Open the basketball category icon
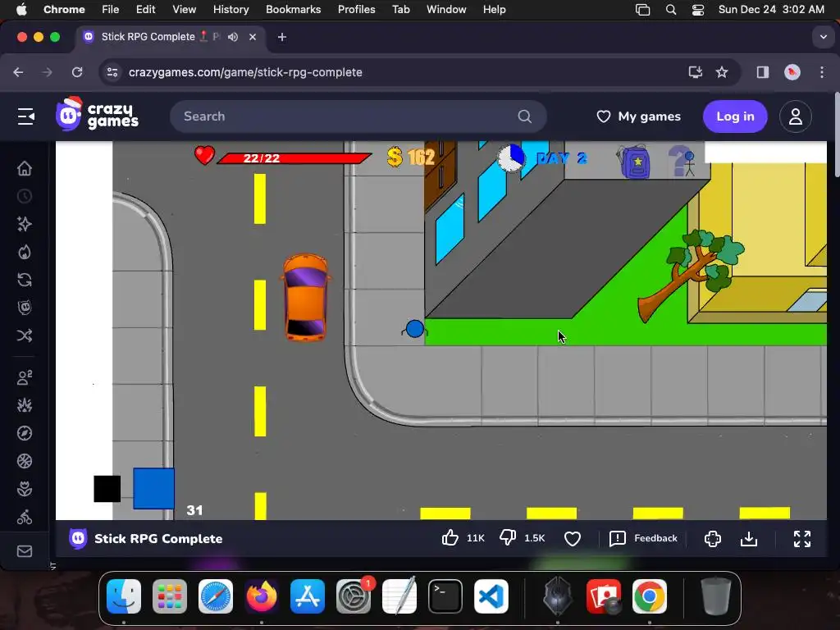Viewport: 840px width, 630px height. tap(25, 461)
